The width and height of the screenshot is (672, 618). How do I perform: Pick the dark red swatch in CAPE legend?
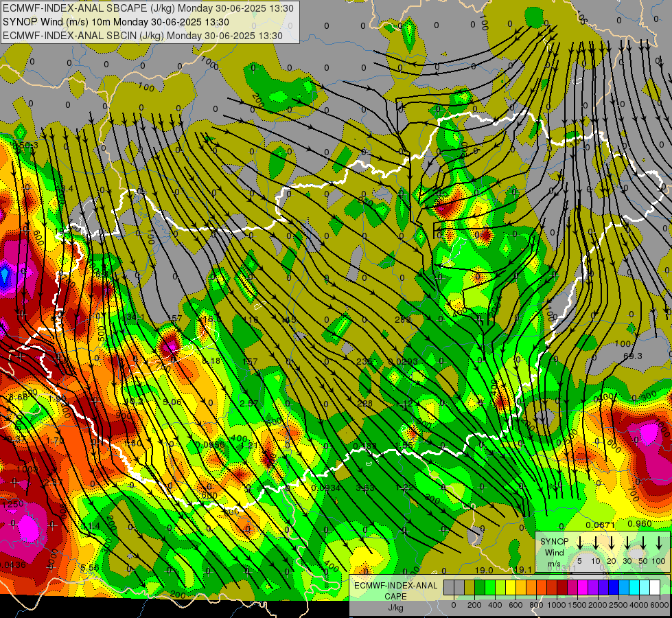click(x=562, y=587)
